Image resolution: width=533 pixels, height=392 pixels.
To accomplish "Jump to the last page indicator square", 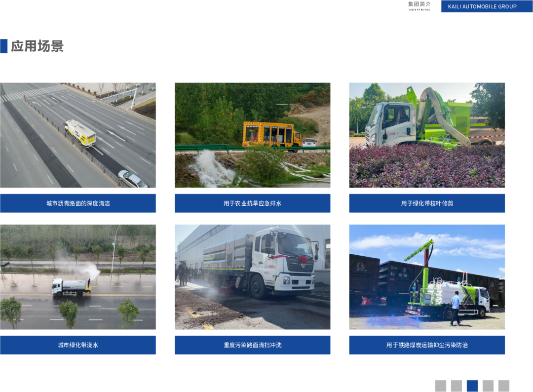I will tap(504, 386).
